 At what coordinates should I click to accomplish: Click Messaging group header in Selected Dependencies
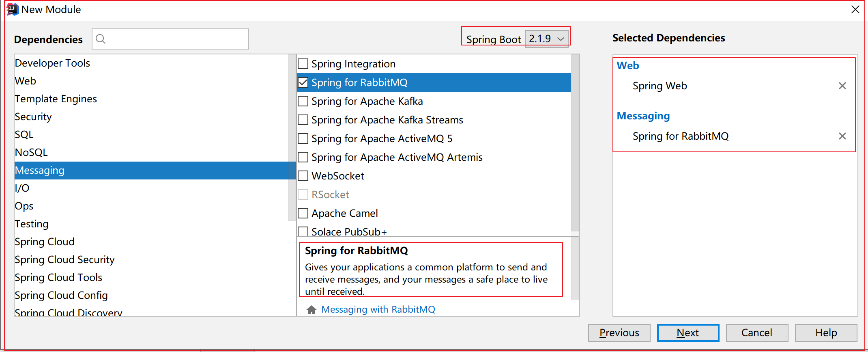point(643,116)
